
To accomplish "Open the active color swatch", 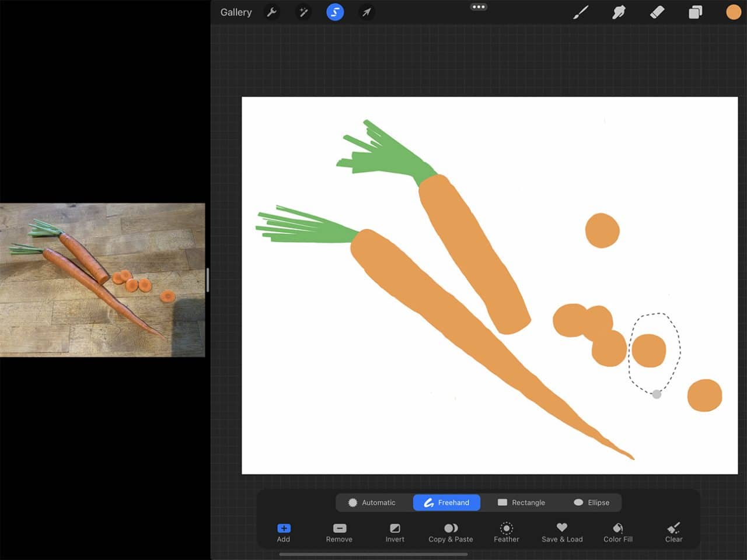I will pos(733,12).
